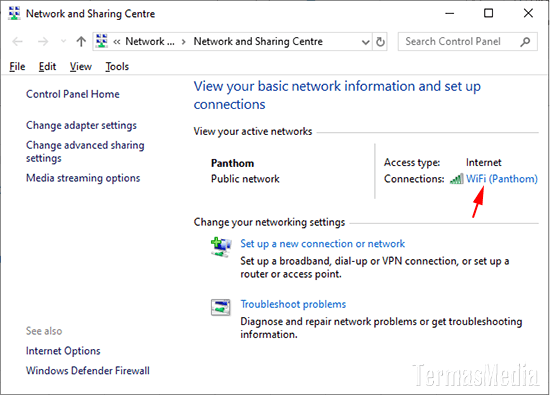This screenshot has width=550, height=395.
Task: Go forward with the forward arrow
Action: [43, 42]
